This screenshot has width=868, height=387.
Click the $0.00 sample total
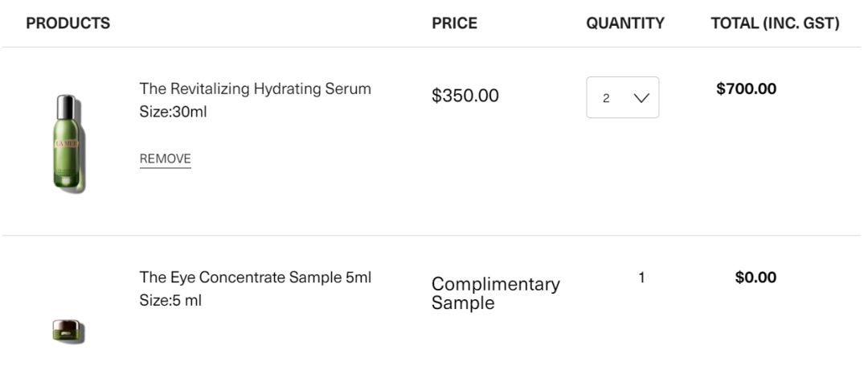755,278
